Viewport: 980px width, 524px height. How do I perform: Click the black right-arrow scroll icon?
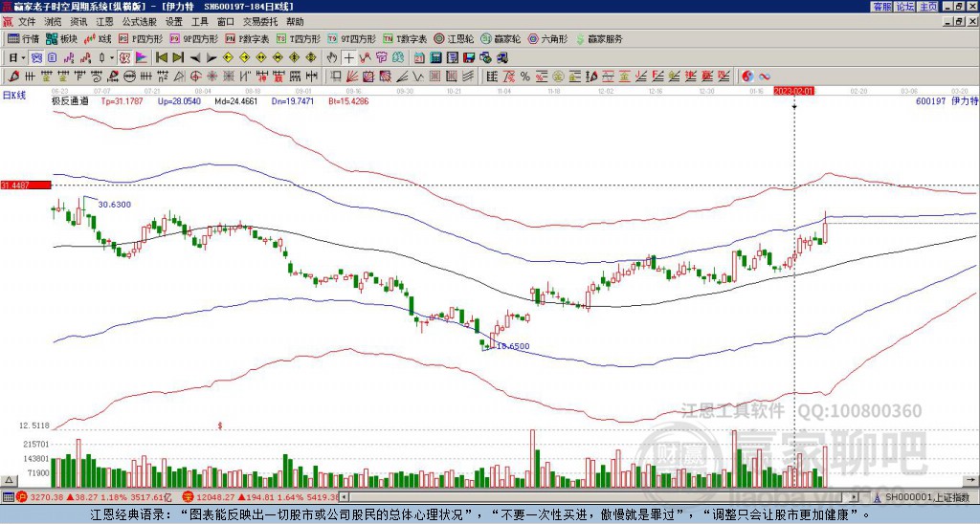[x=212, y=58]
